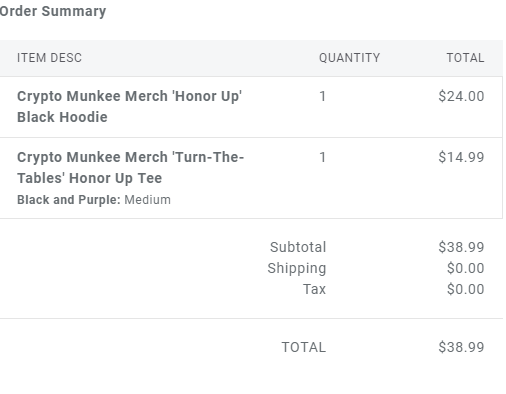Select the ITEM DESC column header
Image resolution: width=506 pixels, height=394 pixels.
(x=49, y=58)
